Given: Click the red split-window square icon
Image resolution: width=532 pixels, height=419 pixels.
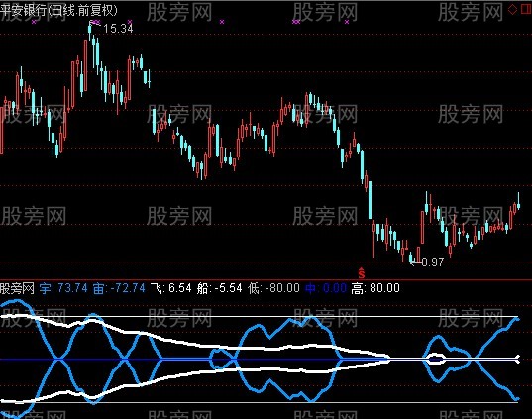Looking at the screenshot, I should click(526, 9).
